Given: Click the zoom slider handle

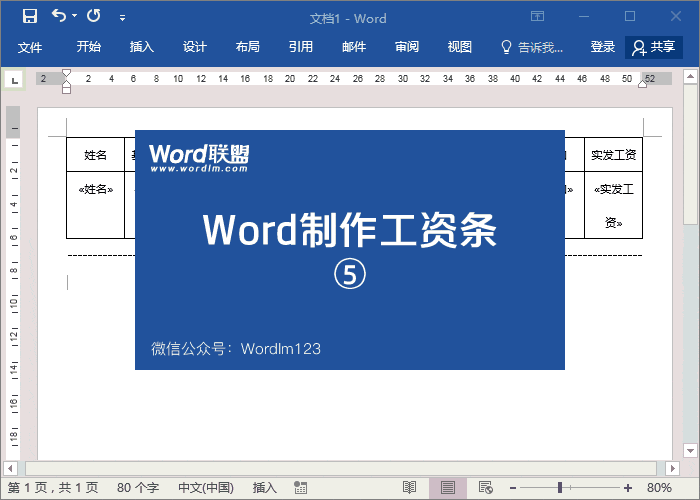Looking at the screenshot, I should tap(560, 488).
